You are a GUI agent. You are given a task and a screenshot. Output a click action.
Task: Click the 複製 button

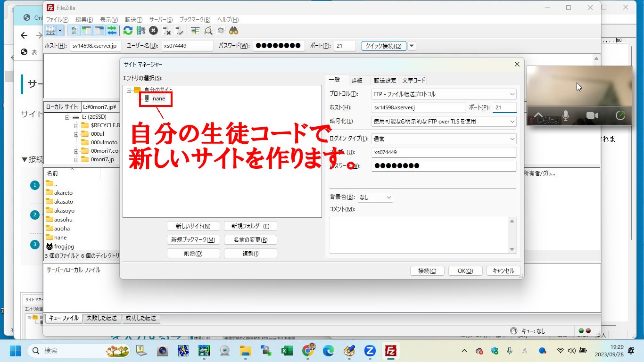pos(250,254)
